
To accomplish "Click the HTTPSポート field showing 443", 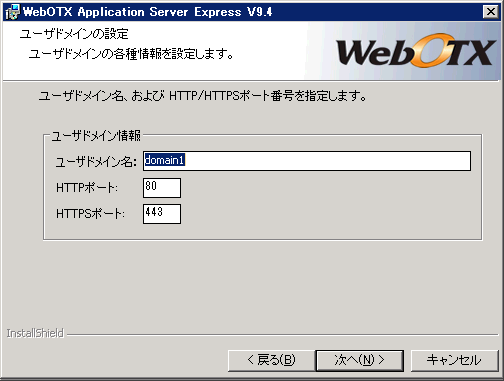I will 162,214.
